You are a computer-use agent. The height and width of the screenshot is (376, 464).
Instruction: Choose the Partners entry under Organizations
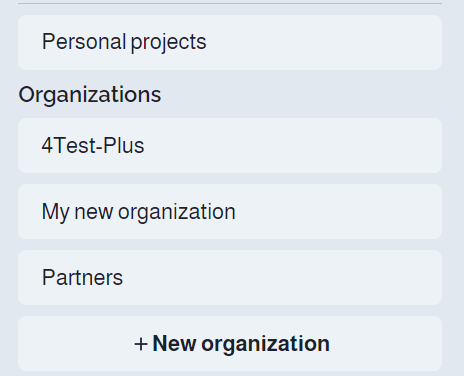pos(230,277)
